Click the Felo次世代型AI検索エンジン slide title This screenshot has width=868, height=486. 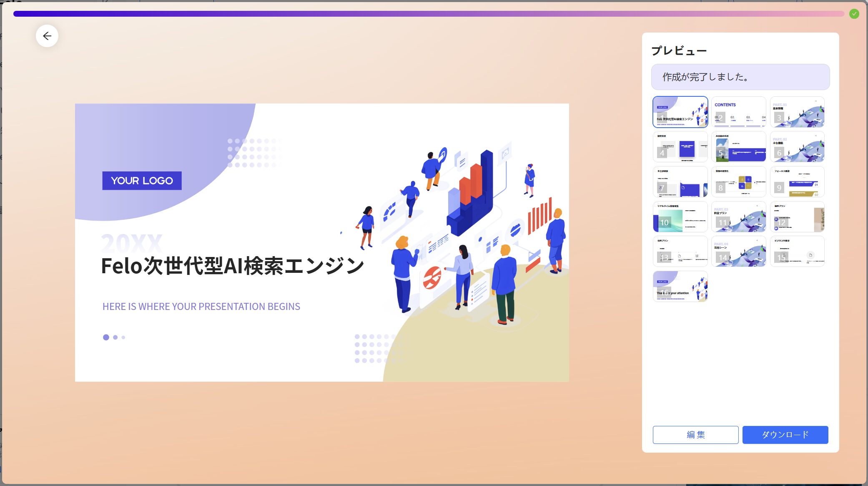click(x=233, y=266)
